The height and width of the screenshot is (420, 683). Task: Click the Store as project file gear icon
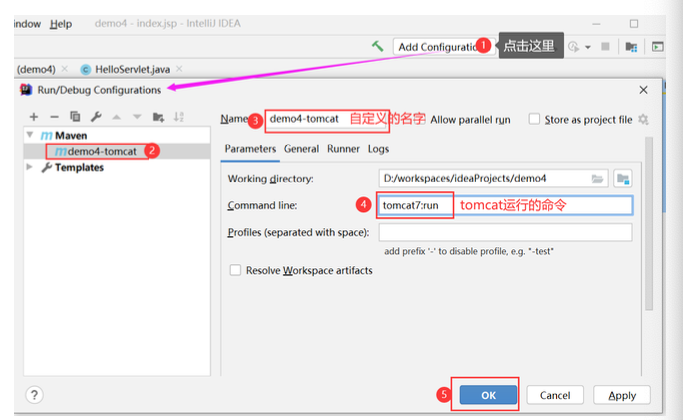point(643,119)
